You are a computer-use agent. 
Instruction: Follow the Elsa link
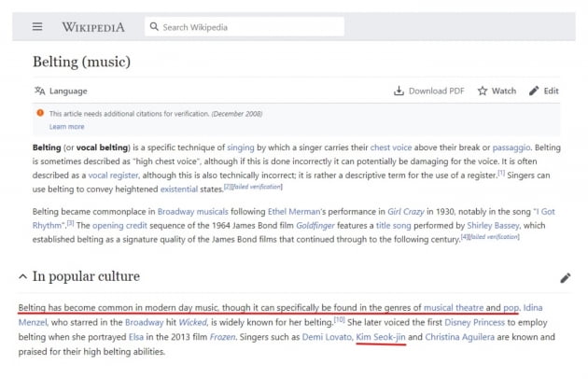[x=135, y=337]
